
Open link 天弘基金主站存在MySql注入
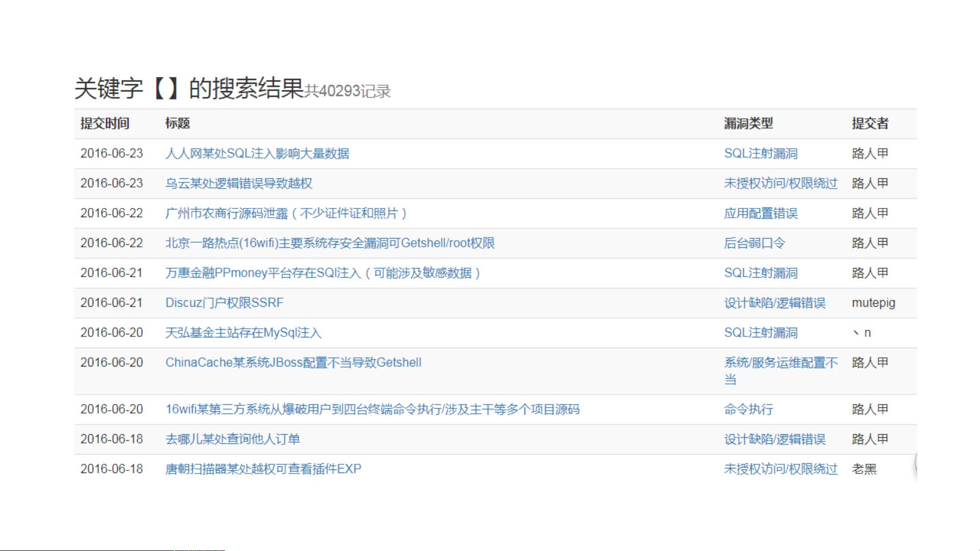tap(243, 333)
